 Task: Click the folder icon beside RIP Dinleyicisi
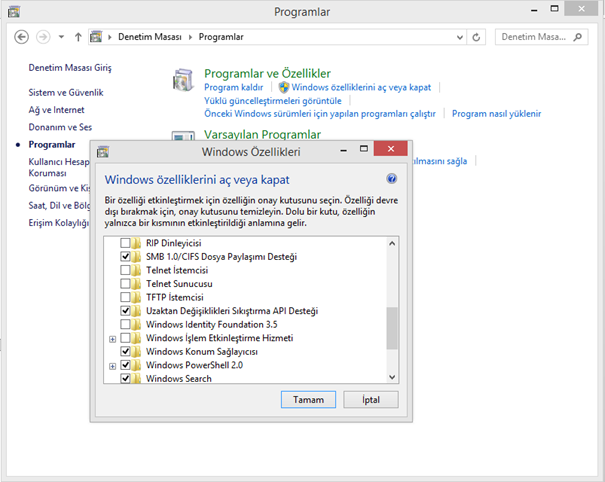(135, 243)
